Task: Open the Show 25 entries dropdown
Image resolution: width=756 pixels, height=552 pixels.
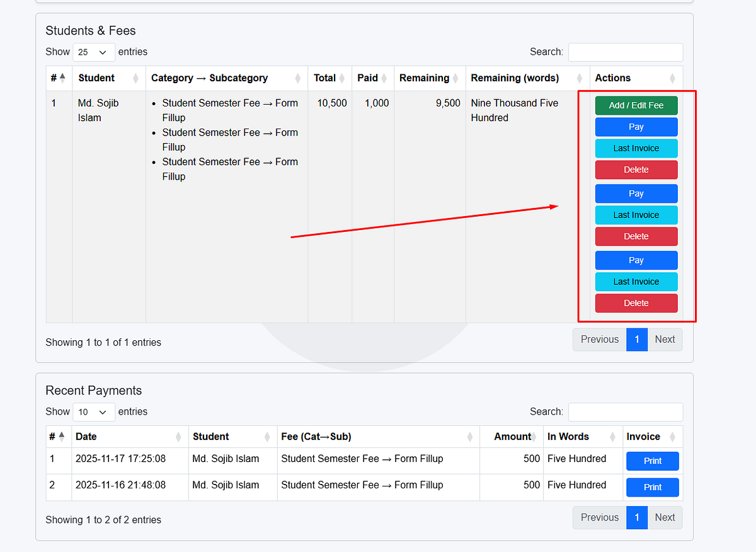Action: click(x=94, y=52)
